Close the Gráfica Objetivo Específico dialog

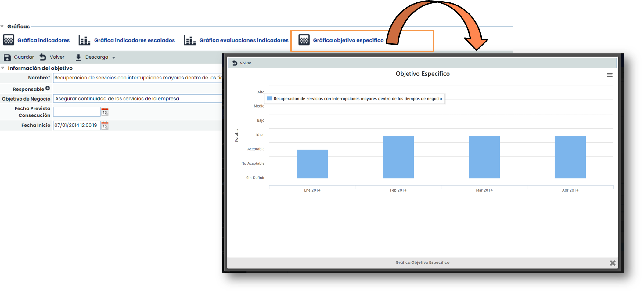pyautogui.click(x=613, y=263)
